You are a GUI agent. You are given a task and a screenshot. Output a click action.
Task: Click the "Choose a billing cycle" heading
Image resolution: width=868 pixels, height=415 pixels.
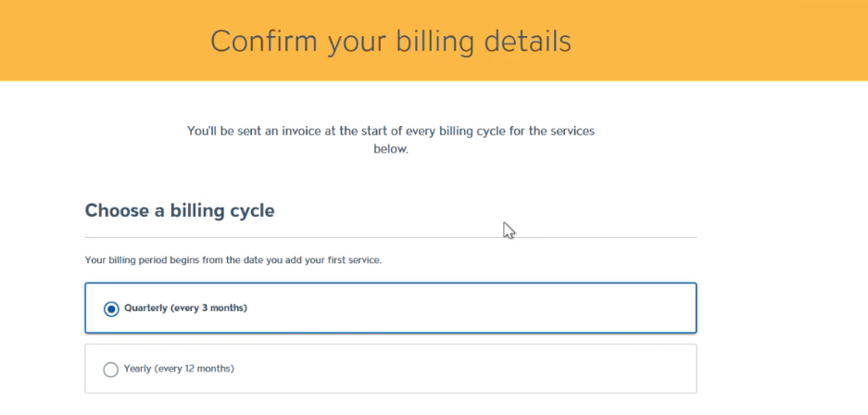180,210
